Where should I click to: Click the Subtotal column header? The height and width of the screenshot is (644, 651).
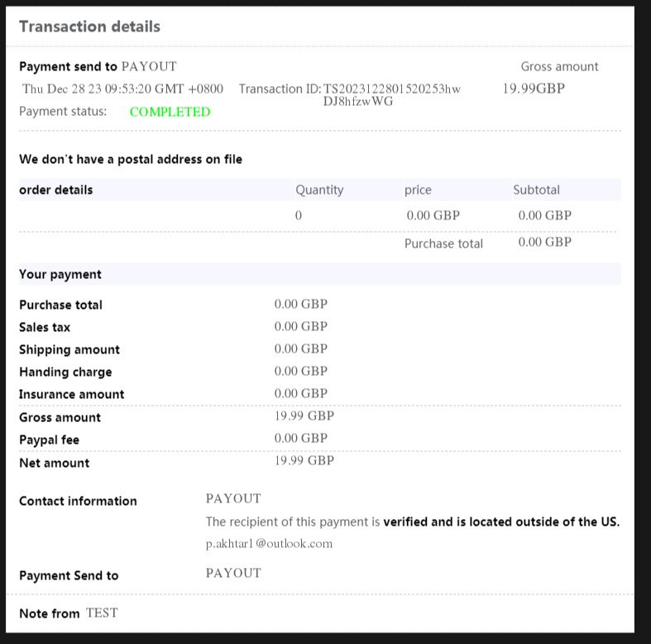tap(536, 190)
